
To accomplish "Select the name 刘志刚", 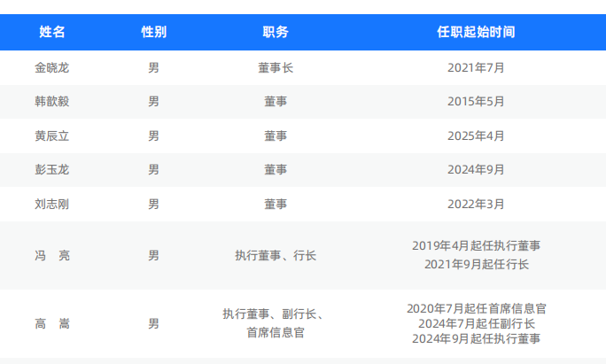I will (51, 204).
